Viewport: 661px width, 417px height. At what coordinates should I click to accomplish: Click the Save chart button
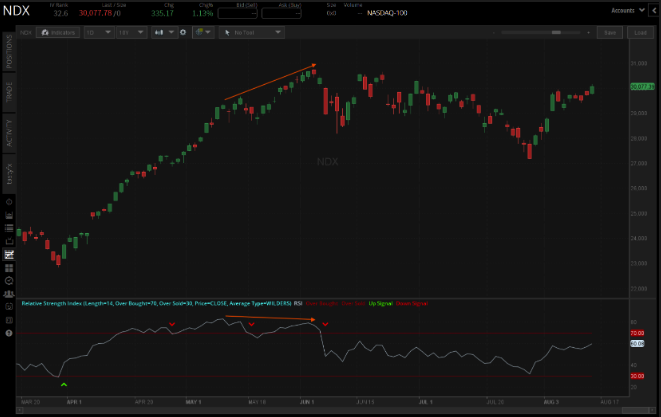610,32
